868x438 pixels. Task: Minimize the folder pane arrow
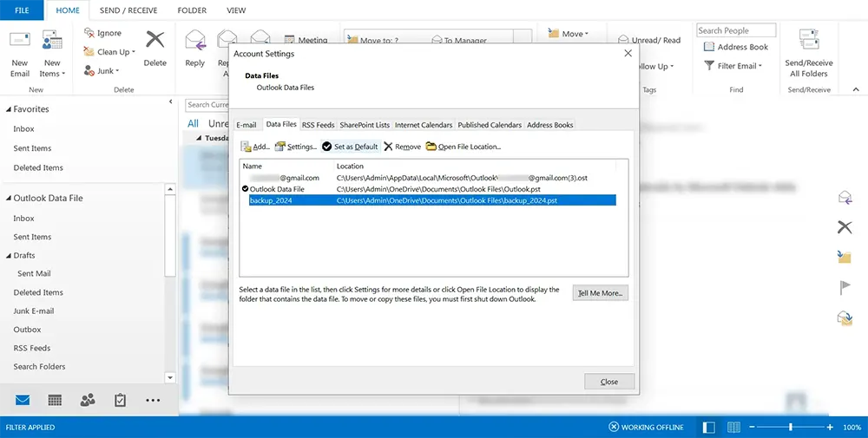pos(170,101)
